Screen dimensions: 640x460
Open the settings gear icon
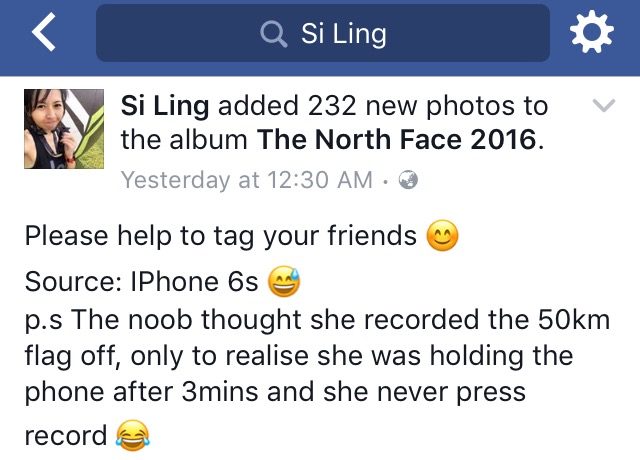click(591, 32)
